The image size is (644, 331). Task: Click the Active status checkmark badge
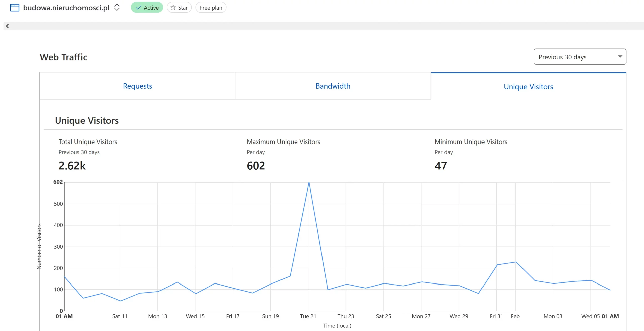coord(147,8)
